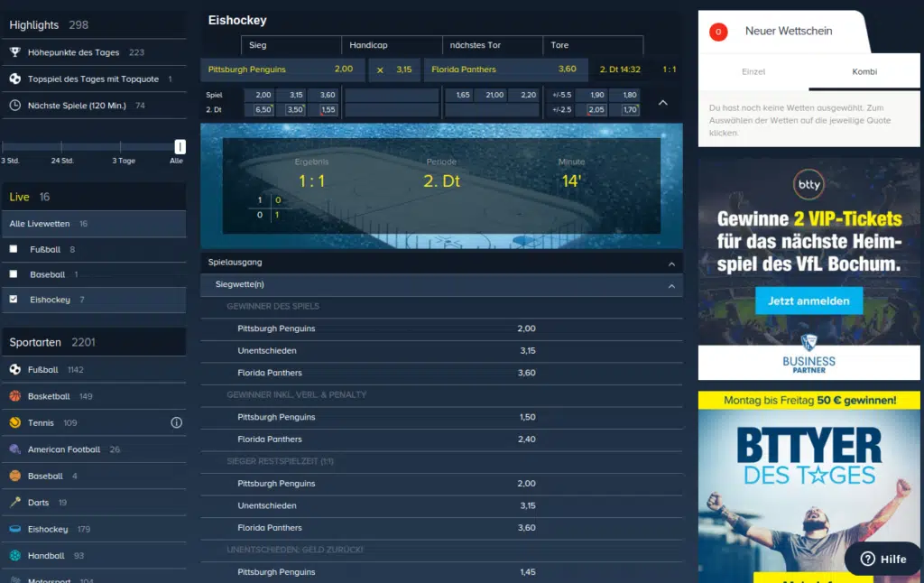Select the Sieg market tab
Image resolution: width=924 pixels, height=583 pixels.
[x=291, y=45]
